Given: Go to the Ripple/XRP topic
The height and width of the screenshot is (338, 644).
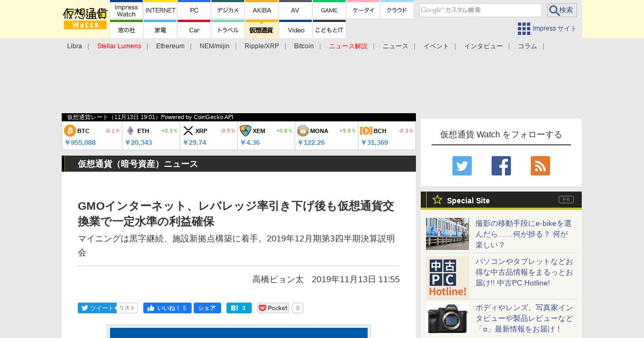Looking at the screenshot, I should point(262,46).
